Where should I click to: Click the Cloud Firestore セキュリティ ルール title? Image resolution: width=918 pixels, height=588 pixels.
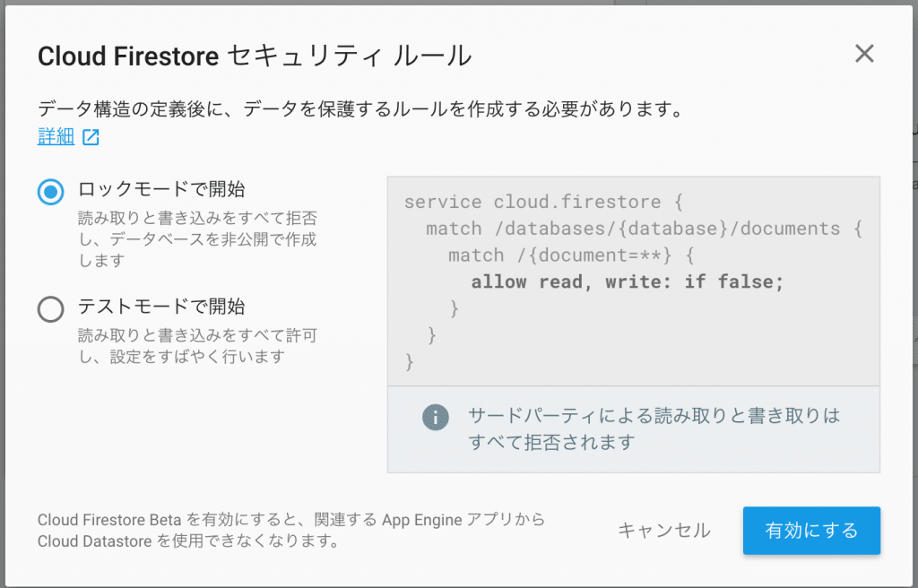(255, 56)
